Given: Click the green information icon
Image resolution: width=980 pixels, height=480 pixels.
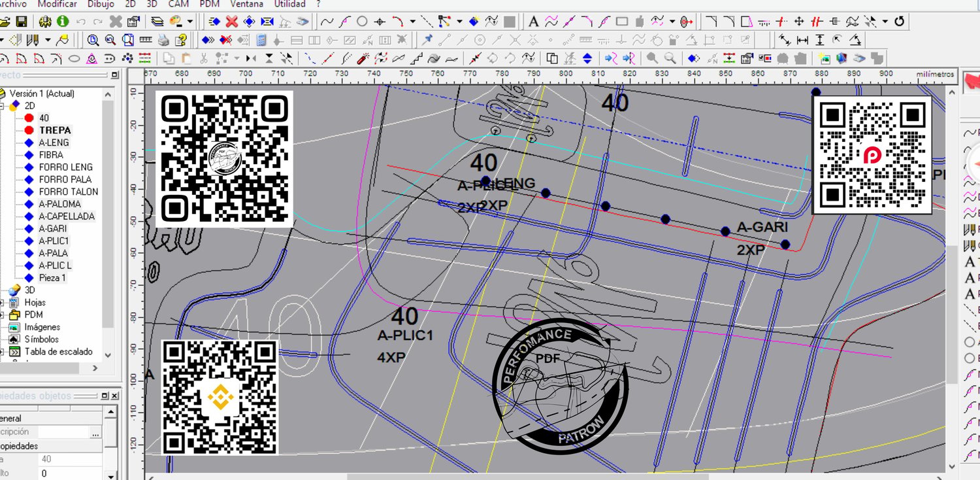Looking at the screenshot, I should click(63, 22).
